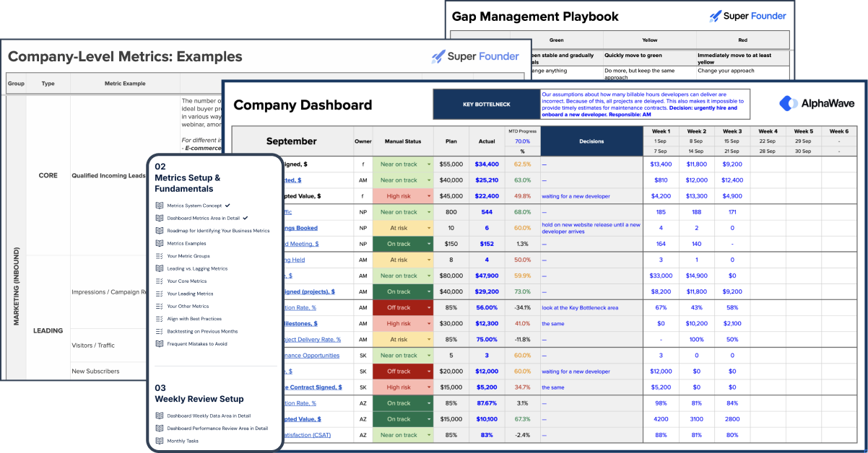The height and width of the screenshot is (453, 868).
Task: Expand the On track dropdown in the $150 plan row
Action: pos(429,244)
